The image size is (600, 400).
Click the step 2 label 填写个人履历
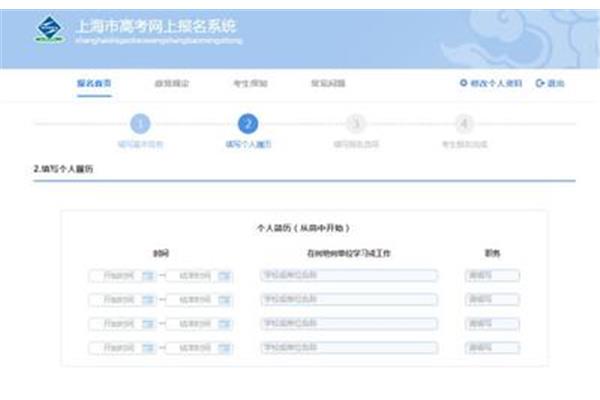coord(248,144)
